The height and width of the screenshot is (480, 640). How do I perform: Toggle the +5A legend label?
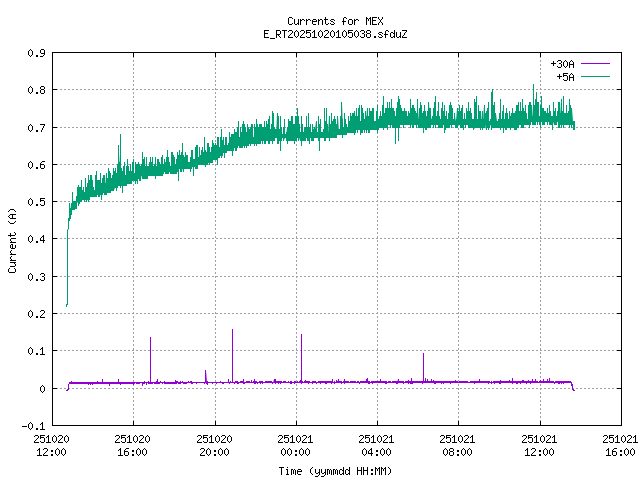[565, 75]
